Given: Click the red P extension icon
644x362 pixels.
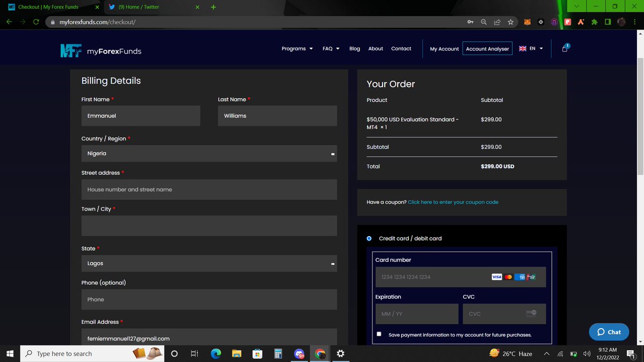Looking at the screenshot, I should 567,22.
